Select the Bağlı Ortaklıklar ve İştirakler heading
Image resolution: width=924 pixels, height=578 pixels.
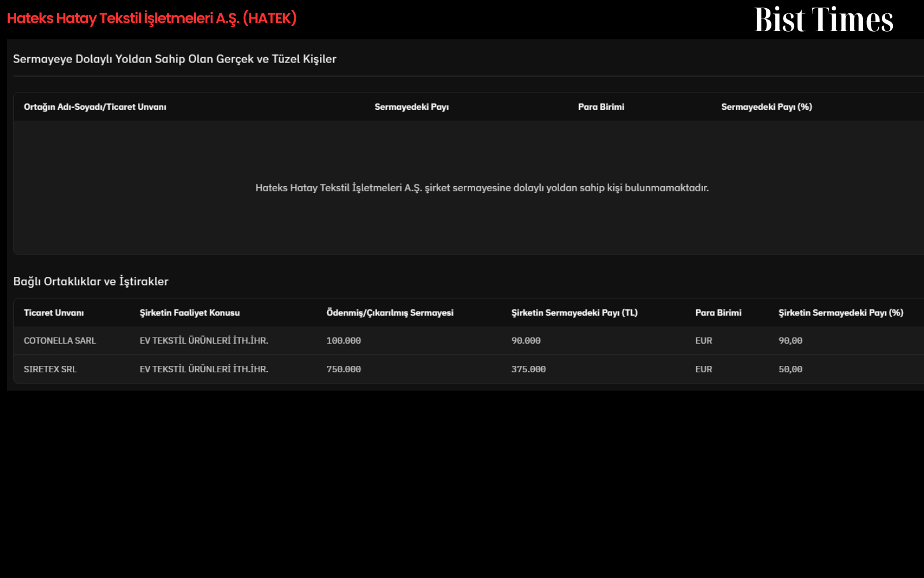(x=91, y=281)
